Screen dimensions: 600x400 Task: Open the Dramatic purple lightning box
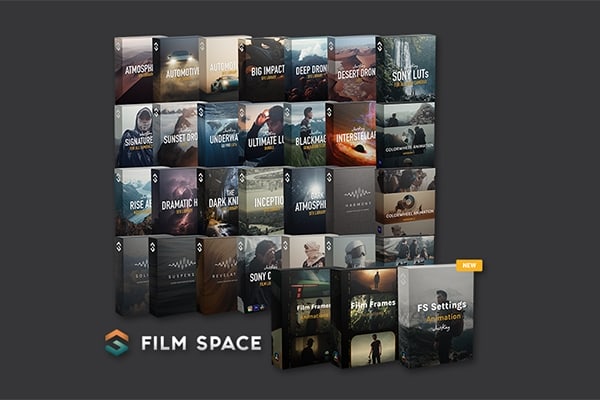pyautogui.click(x=174, y=201)
